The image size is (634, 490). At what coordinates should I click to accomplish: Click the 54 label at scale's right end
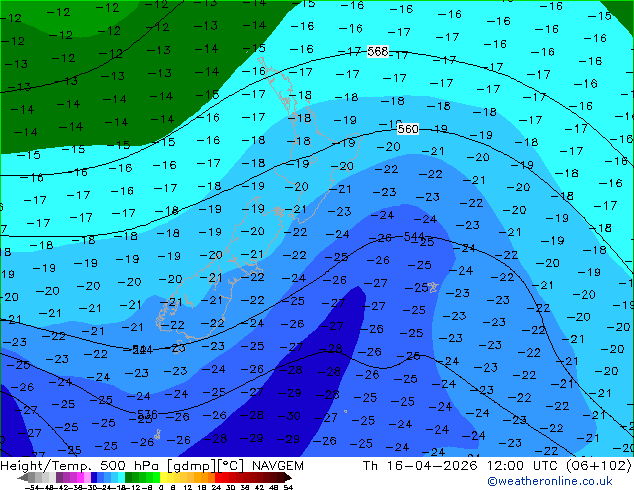pyautogui.click(x=287, y=487)
